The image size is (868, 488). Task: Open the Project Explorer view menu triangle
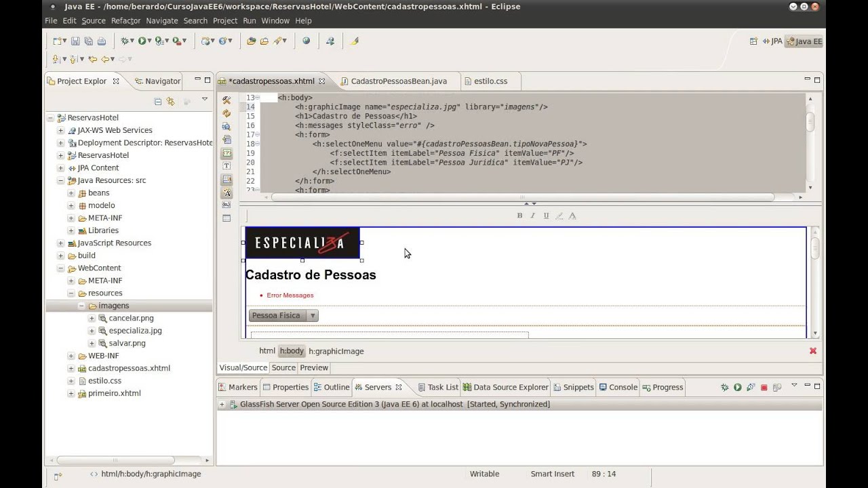click(x=205, y=100)
